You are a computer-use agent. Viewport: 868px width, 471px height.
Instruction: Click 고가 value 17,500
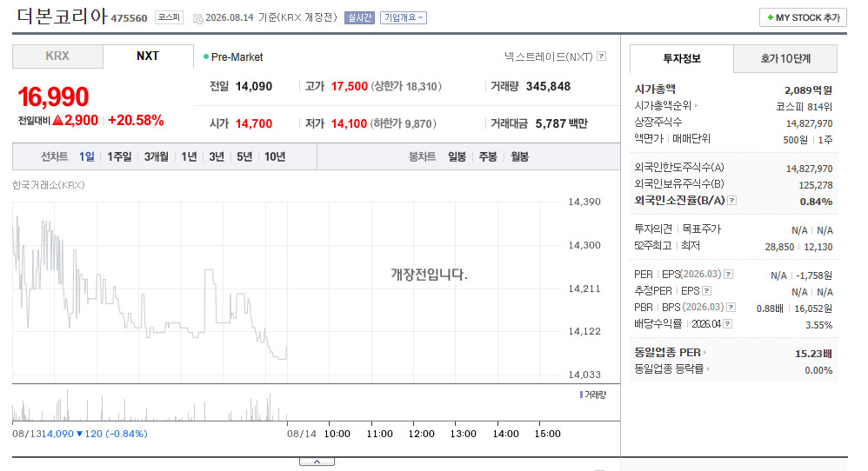[x=350, y=86]
